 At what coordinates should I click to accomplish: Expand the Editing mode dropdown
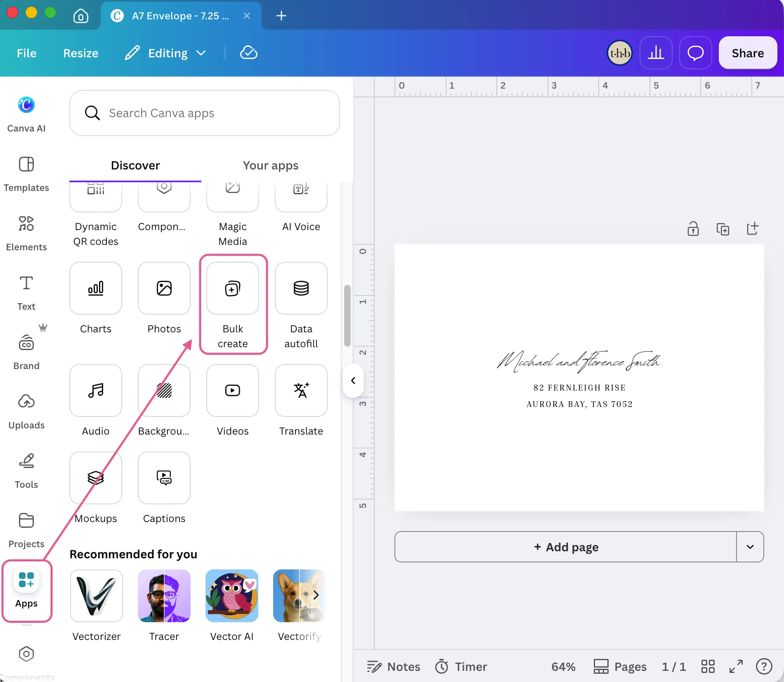tap(165, 53)
